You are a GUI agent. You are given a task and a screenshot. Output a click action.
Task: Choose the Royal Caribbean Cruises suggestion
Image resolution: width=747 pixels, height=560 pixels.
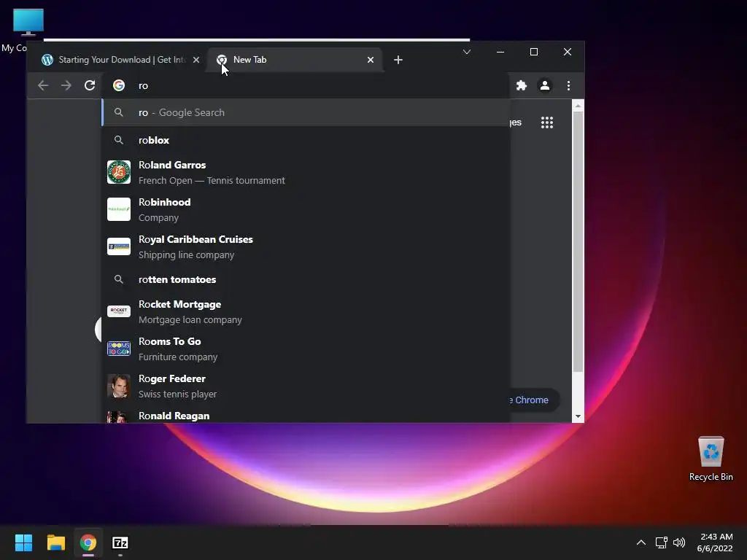click(306, 246)
